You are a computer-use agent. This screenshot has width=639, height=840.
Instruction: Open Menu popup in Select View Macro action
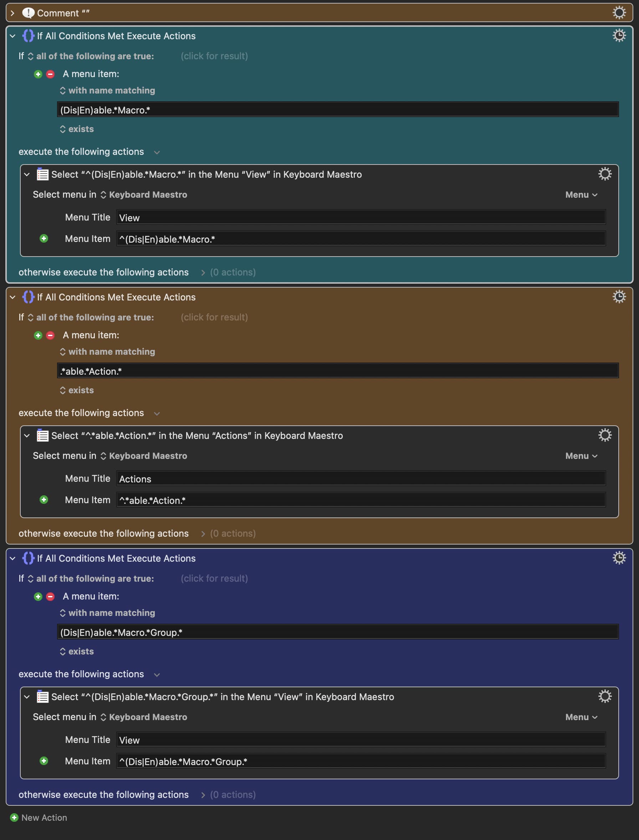[x=581, y=195]
